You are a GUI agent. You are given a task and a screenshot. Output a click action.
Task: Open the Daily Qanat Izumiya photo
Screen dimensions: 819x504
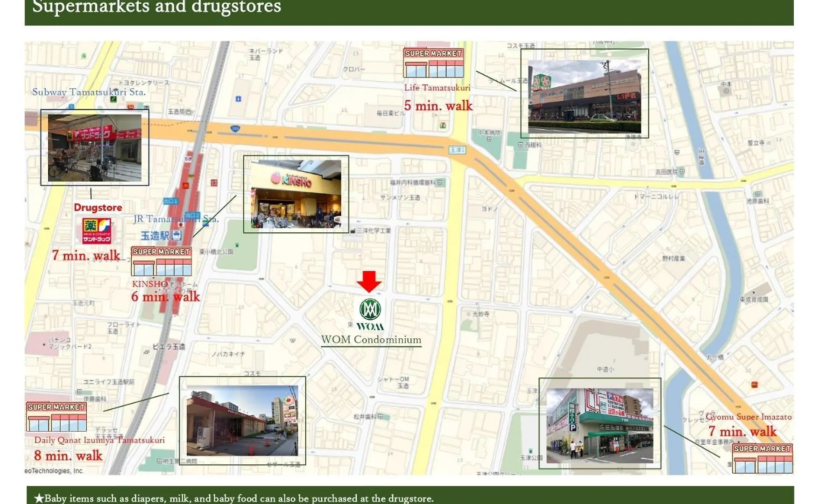click(242, 420)
